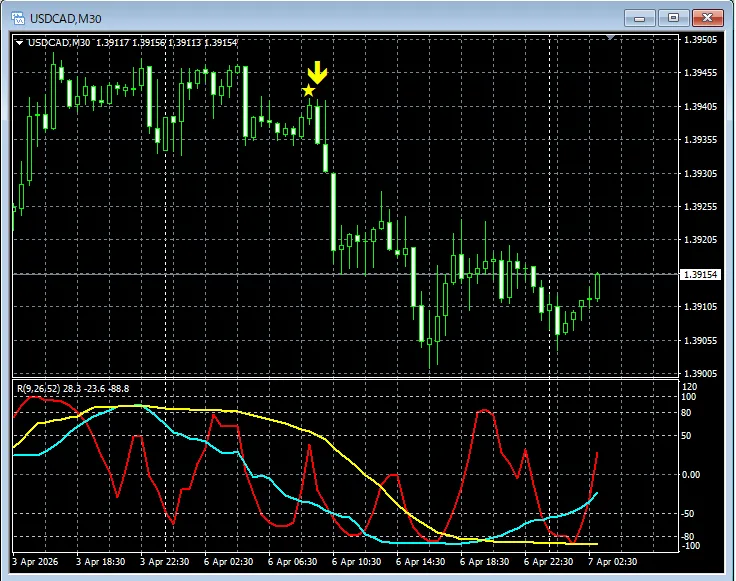The width and height of the screenshot is (736, 581).
Task: Click the indicator scale value 0.00
Action: (690, 474)
